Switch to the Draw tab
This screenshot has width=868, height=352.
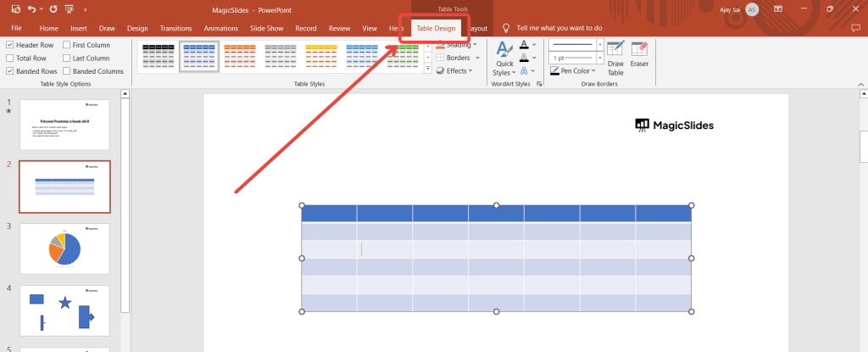(x=107, y=28)
